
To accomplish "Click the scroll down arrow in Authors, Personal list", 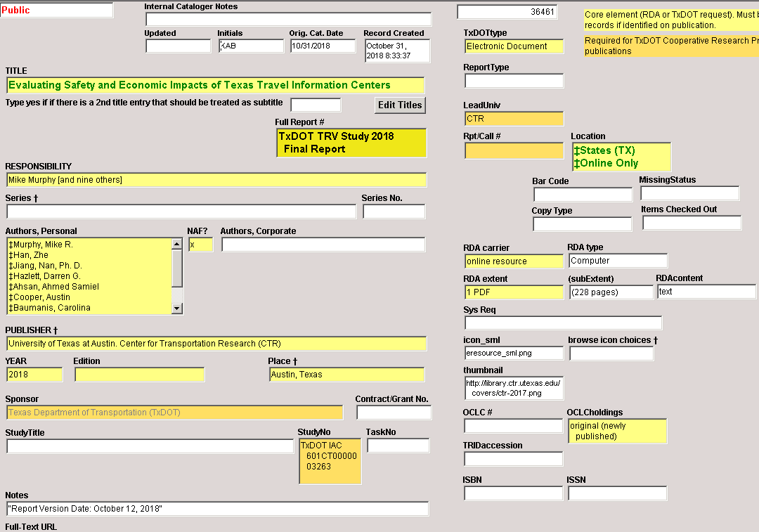I will (x=177, y=308).
